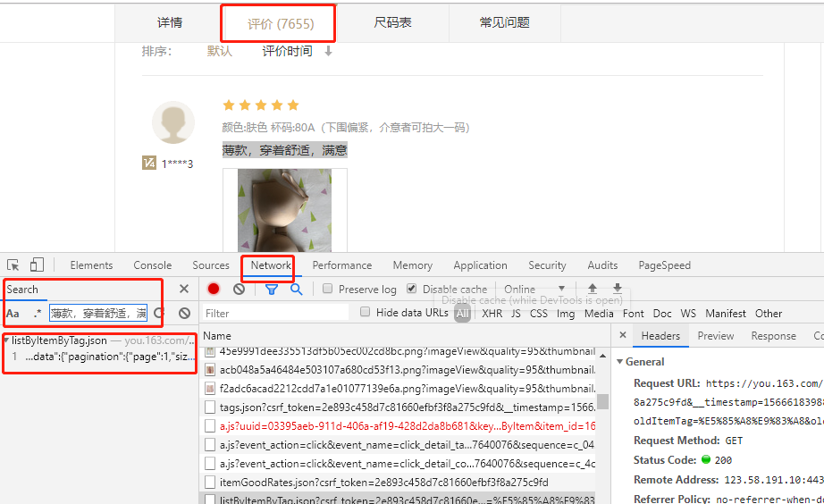Open the Online throttling dropdown
Screen dimensions: 824x504
coord(534,289)
